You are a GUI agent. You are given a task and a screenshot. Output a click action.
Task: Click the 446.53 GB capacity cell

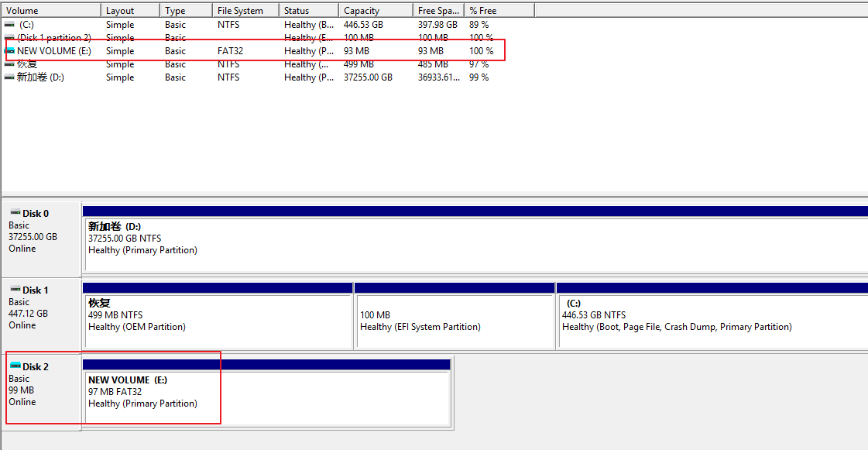(x=363, y=25)
